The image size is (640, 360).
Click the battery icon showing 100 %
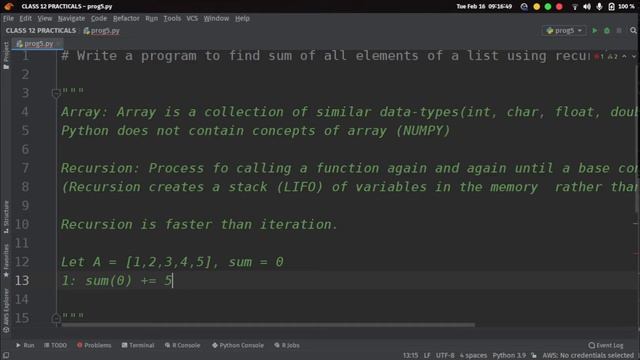611,7
